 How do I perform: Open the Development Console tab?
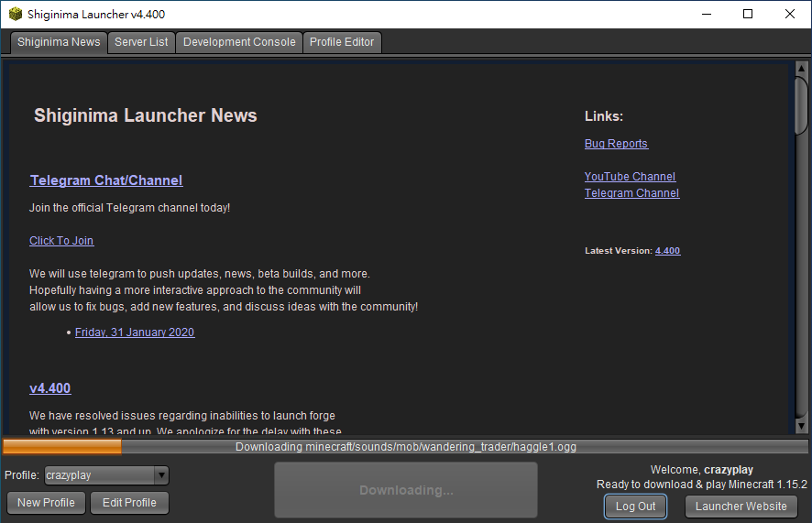pos(239,42)
